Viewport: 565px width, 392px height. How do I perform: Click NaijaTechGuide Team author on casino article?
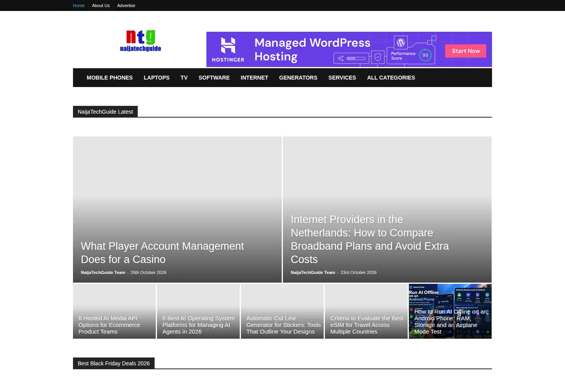point(103,272)
